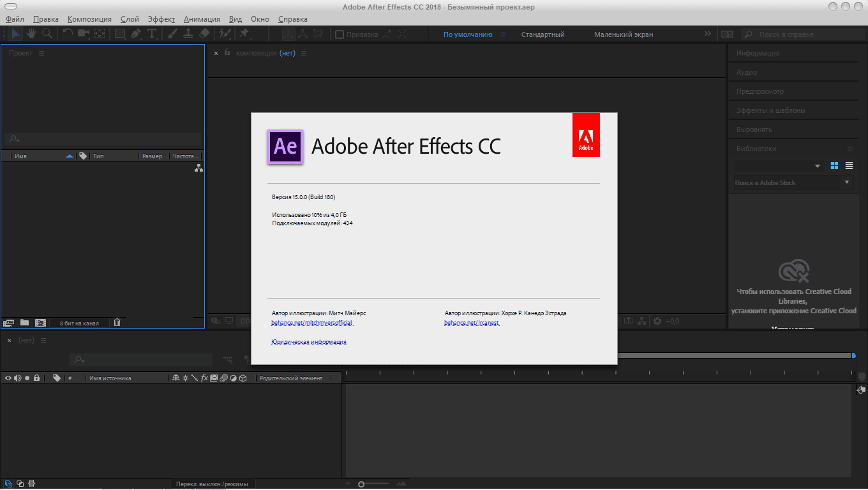Screen dimensions: 868x490
Task: Open the Композиция menu
Action: click(x=89, y=19)
